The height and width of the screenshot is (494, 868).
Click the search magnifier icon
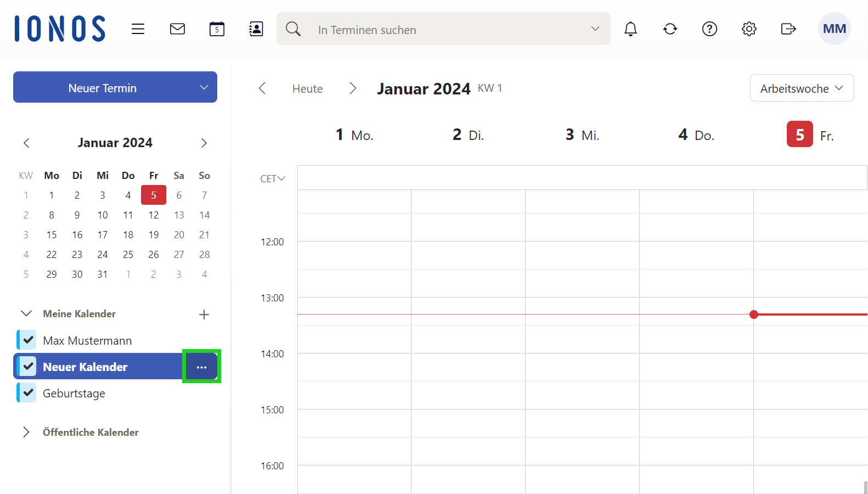(294, 29)
